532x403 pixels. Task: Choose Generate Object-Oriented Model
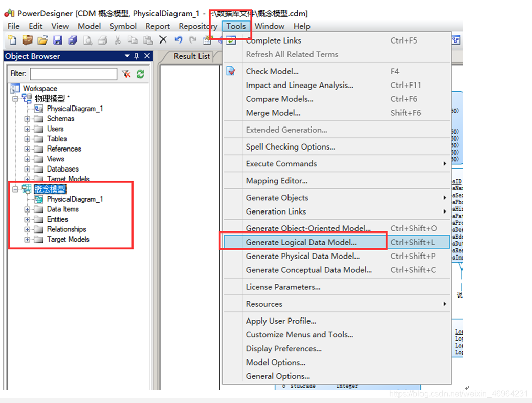tap(337, 228)
